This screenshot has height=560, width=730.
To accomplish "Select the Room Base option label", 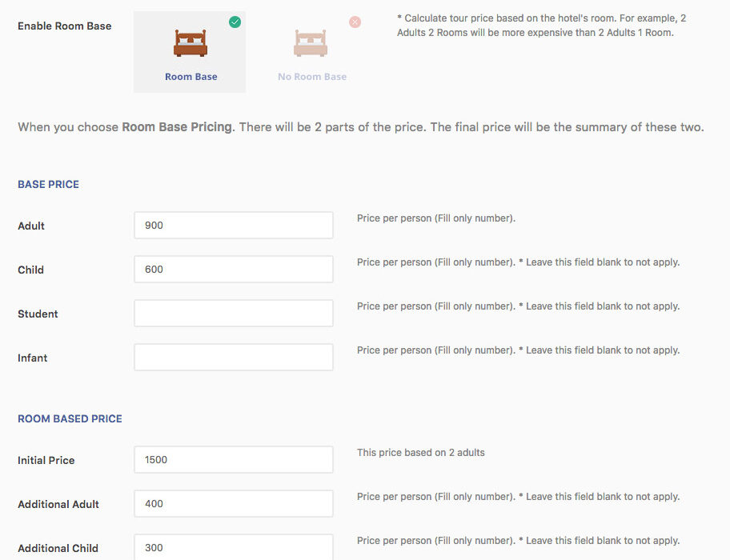I will (x=191, y=77).
